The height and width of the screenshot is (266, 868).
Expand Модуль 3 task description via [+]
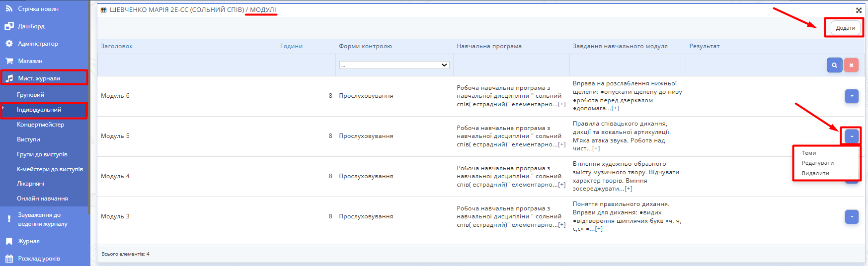[599, 229]
